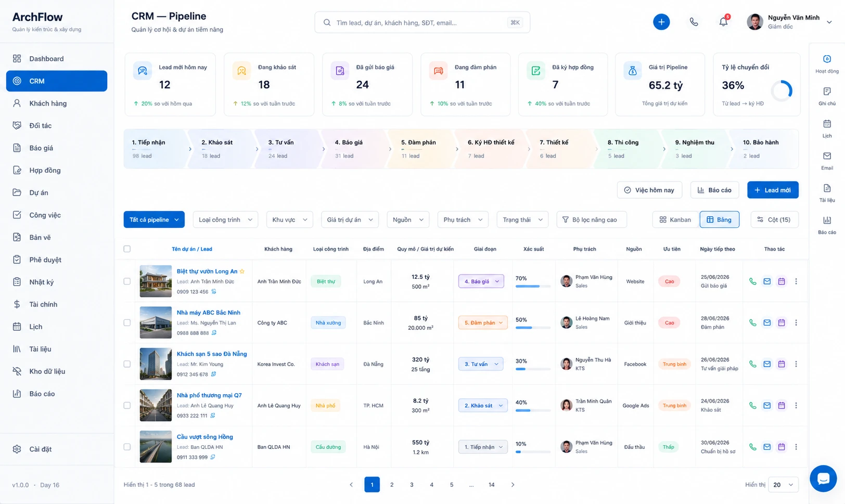Click 70% probability bar for Long An
This screenshot has width=845, height=504.
tap(533, 286)
